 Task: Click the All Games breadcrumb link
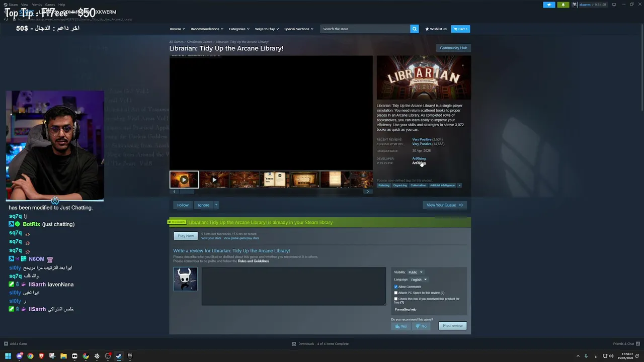[x=176, y=42]
